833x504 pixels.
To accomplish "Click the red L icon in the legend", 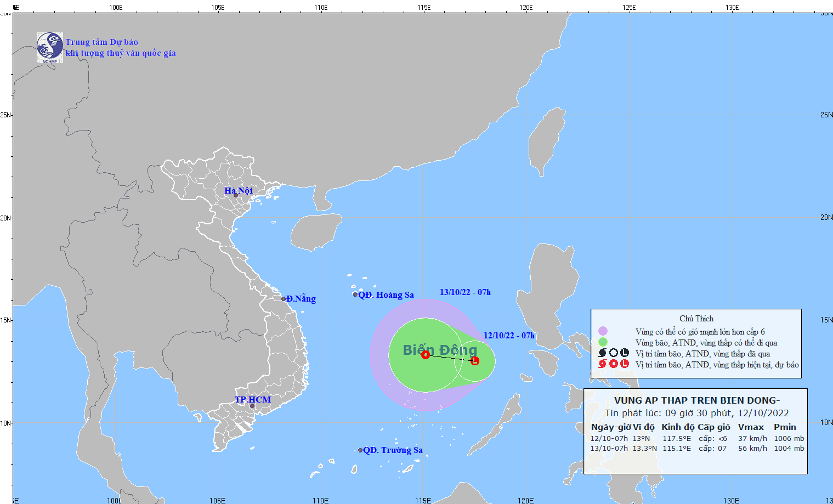I will coord(624,364).
